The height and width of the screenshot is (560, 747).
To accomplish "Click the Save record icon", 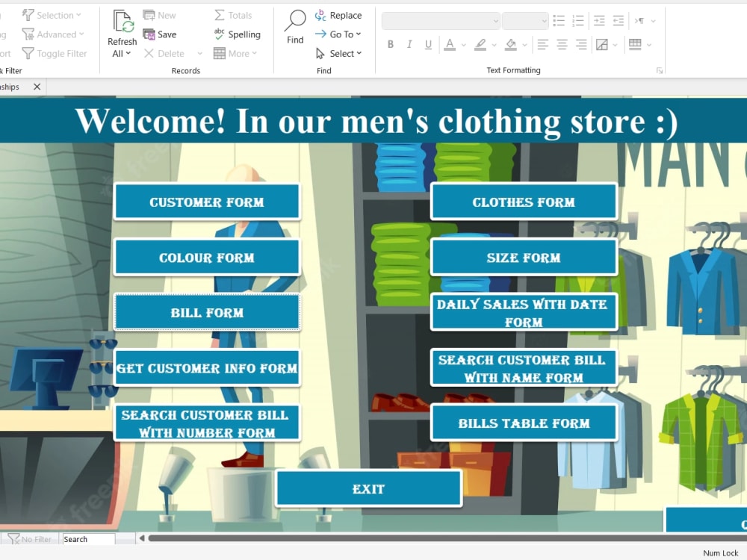I will [149, 34].
